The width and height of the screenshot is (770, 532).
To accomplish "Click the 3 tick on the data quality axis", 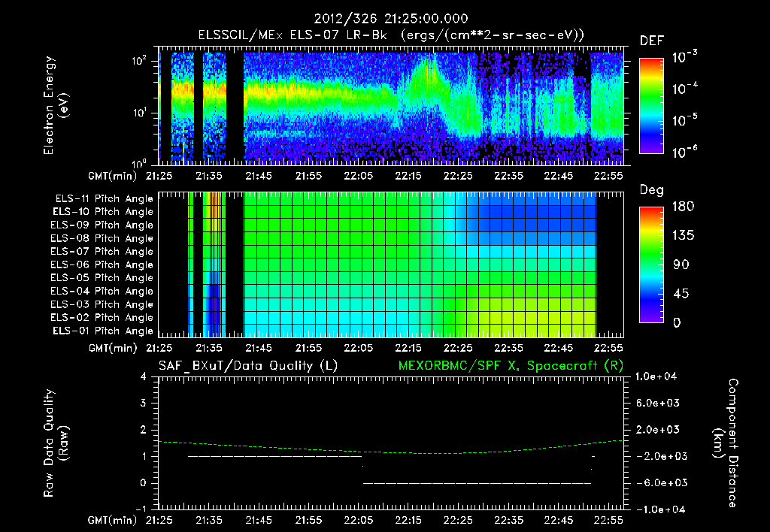I will pyautogui.click(x=144, y=403).
